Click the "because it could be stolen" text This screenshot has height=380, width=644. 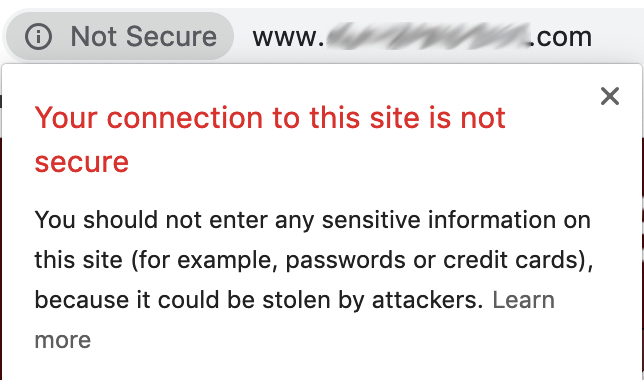182,300
